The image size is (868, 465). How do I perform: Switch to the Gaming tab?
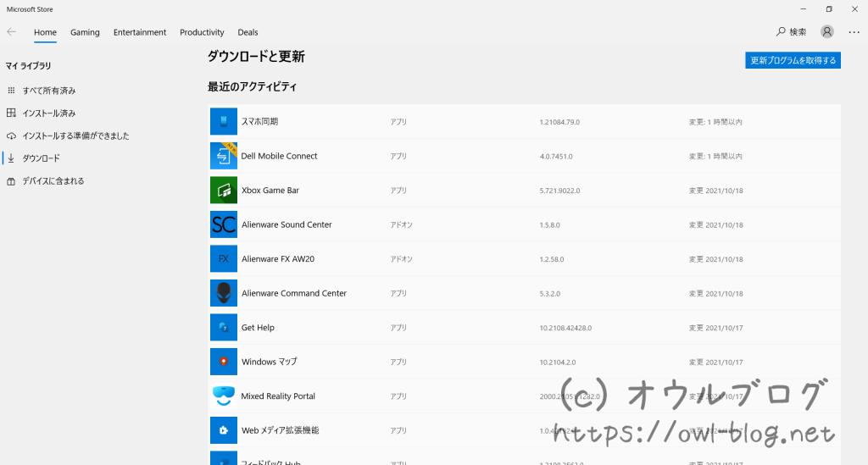(x=85, y=32)
